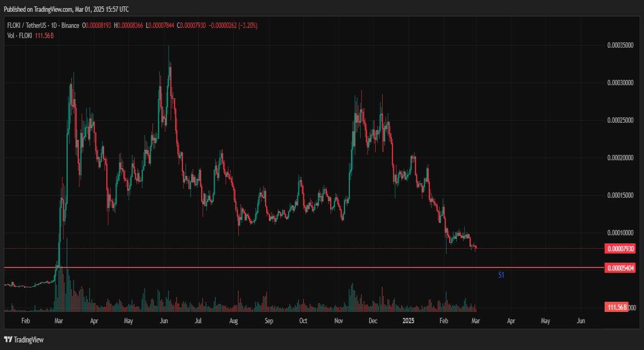Click the 111.56 B volume value in legend

tap(45, 35)
